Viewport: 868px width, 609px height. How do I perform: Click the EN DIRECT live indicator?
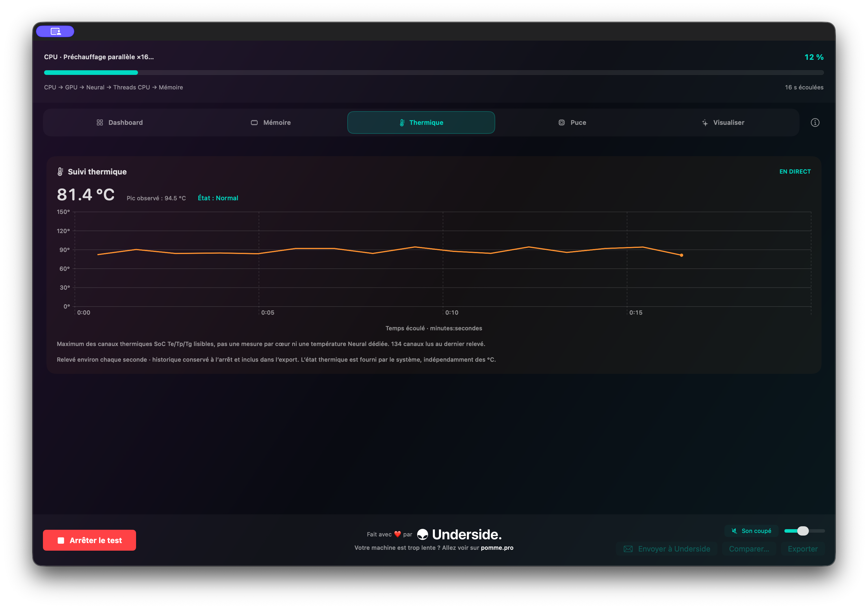[x=795, y=172]
